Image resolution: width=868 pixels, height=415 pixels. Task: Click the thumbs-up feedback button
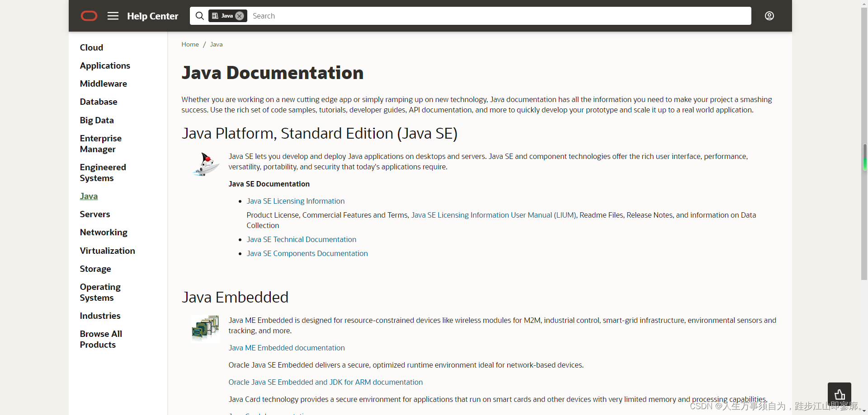840,394
